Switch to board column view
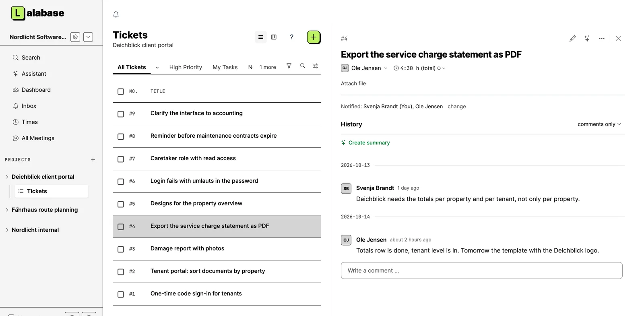The width and height of the screenshot is (644, 316). click(274, 37)
